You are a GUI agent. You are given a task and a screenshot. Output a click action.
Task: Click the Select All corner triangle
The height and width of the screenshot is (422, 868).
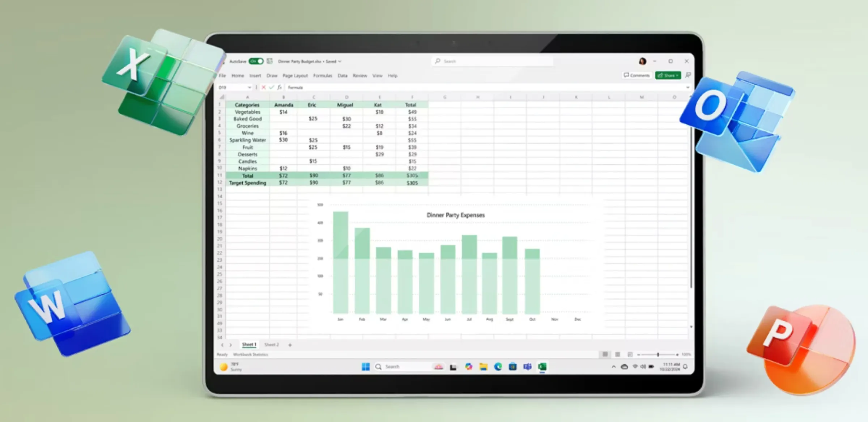222,97
